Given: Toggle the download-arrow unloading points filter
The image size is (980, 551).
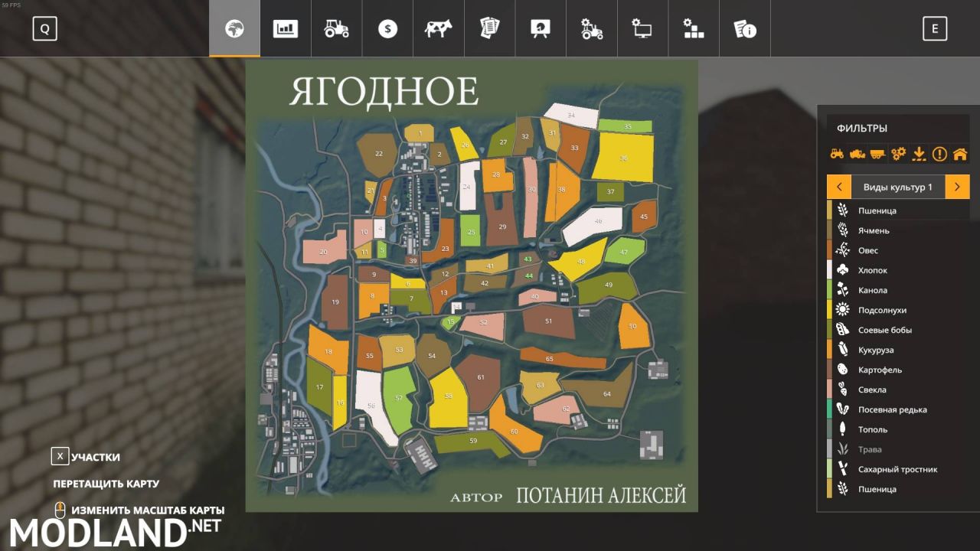Looking at the screenshot, I should 919,154.
